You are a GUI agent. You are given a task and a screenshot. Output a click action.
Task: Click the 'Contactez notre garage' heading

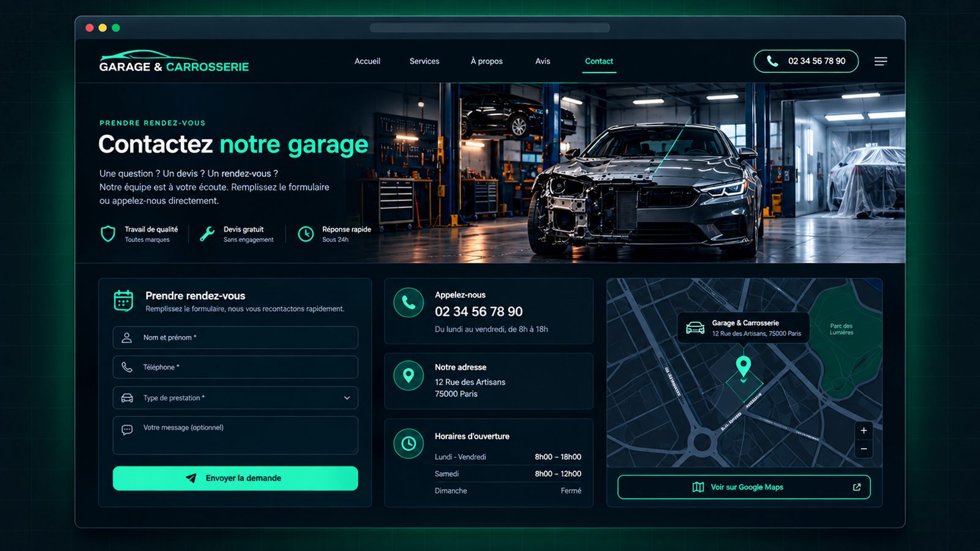click(x=233, y=145)
